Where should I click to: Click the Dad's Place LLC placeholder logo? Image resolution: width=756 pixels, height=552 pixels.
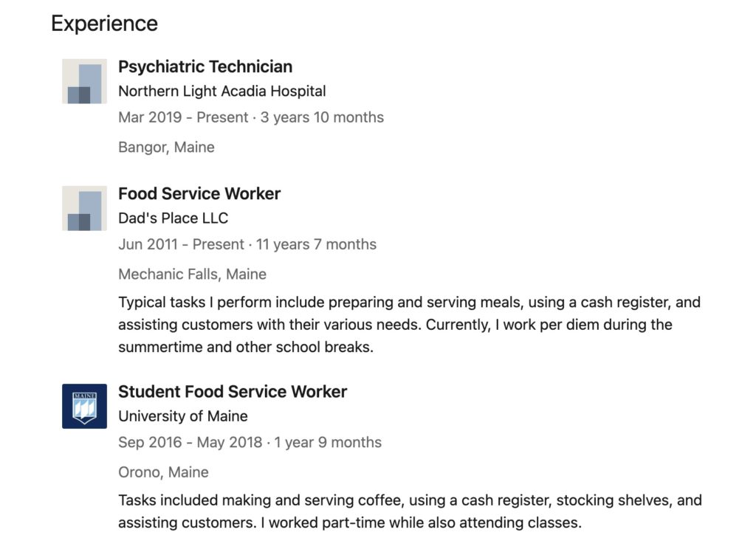click(84, 208)
